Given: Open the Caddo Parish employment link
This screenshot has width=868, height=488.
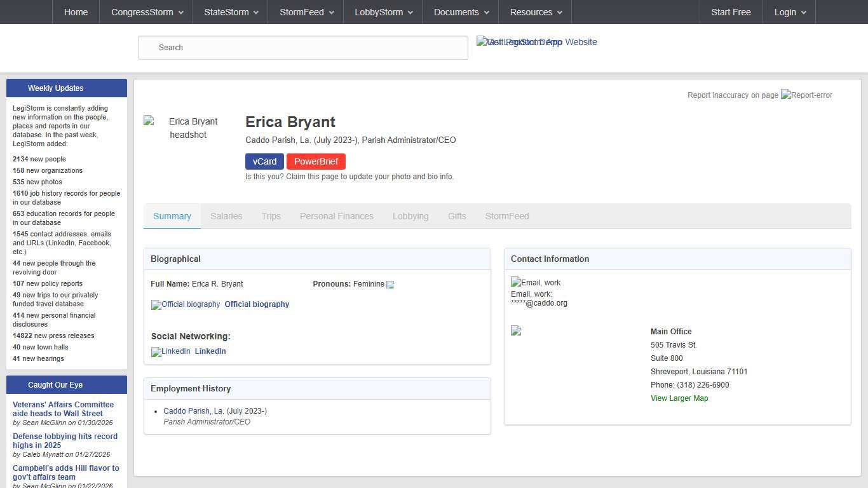Looking at the screenshot, I should click(193, 411).
